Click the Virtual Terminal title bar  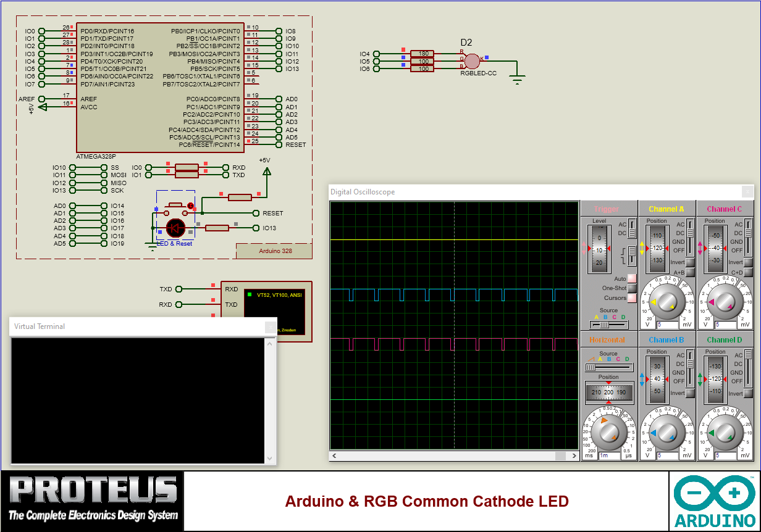point(124,326)
